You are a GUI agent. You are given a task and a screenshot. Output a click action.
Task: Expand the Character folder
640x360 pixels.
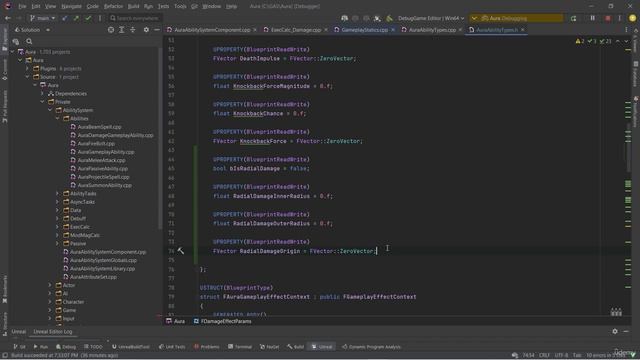[x=50, y=302]
